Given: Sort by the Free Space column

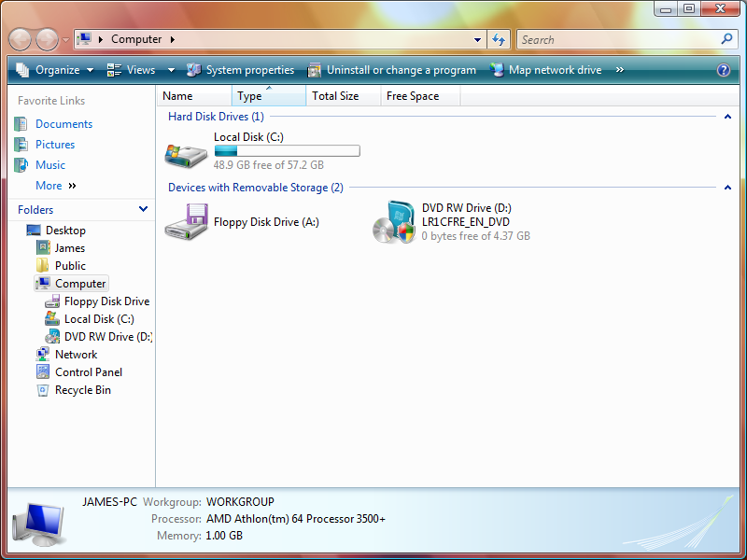Looking at the screenshot, I should coord(421,96).
